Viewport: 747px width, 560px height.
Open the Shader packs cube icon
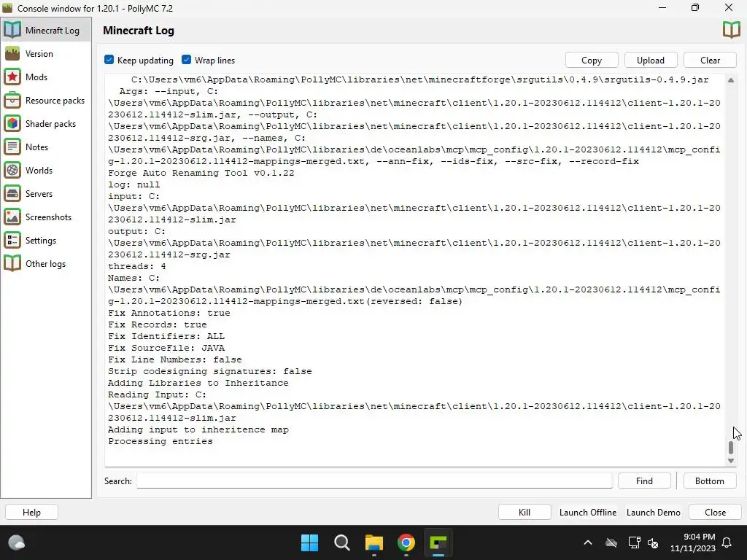tap(12, 123)
